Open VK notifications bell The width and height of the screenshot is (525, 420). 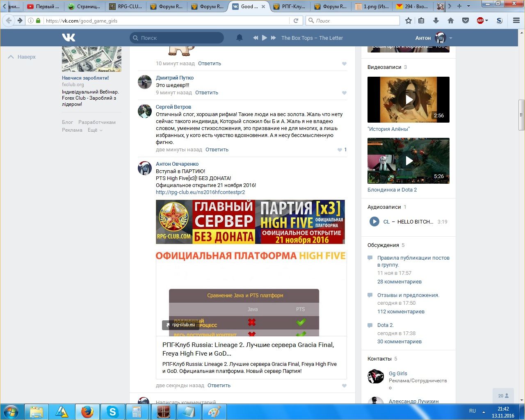[240, 38]
